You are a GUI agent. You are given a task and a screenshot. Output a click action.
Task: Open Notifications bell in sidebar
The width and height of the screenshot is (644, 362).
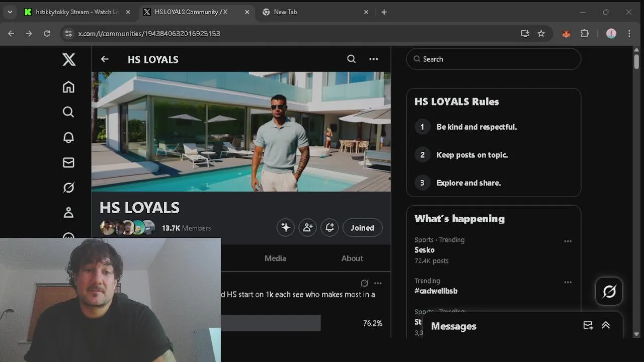click(x=68, y=137)
